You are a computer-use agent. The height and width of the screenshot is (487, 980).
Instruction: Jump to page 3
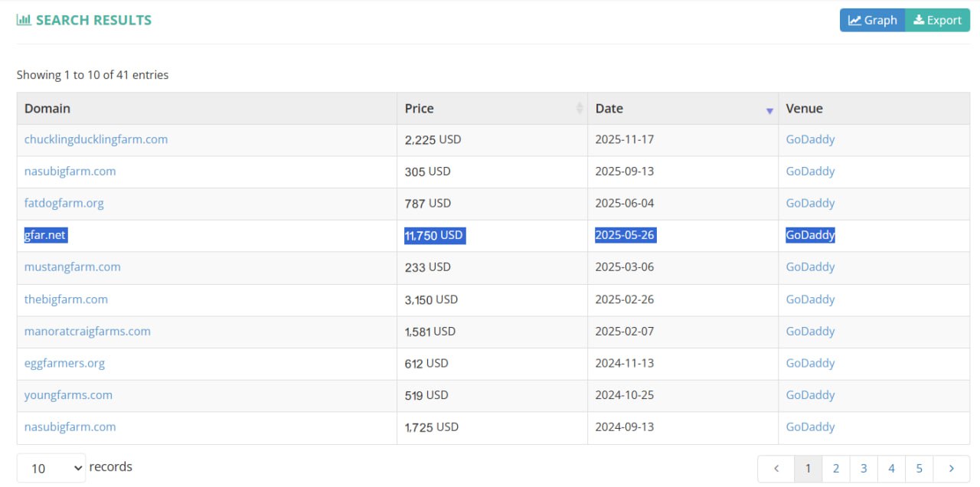click(x=864, y=469)
